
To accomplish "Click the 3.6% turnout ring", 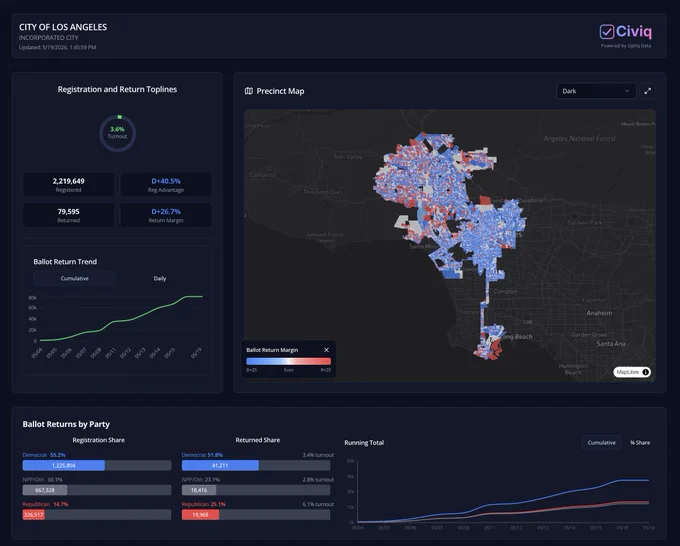I will point(118,133).
